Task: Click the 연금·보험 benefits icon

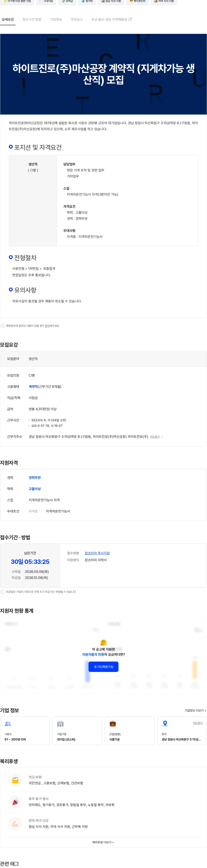Action: click(x=15, y=780)
